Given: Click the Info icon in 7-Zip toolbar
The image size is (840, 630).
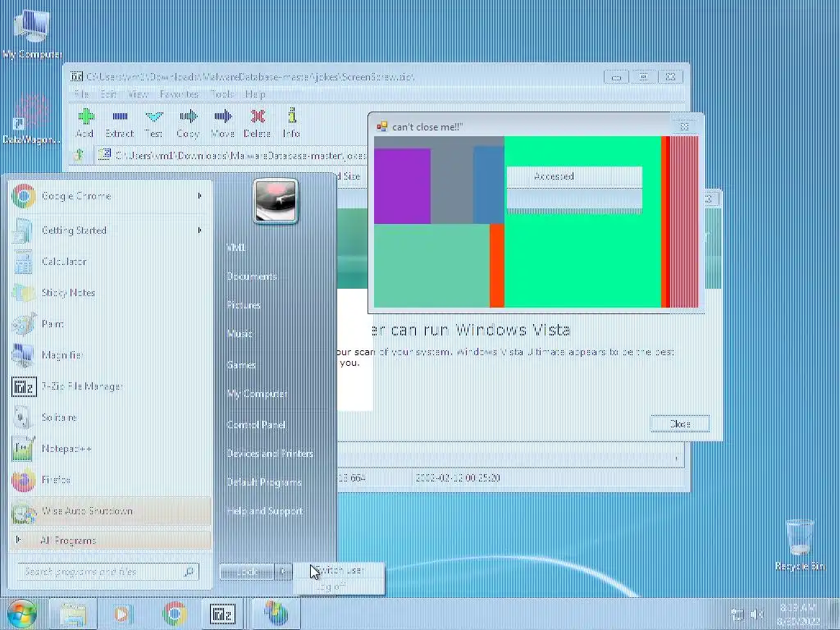Looking at the screenshot, I should [291, 116].
